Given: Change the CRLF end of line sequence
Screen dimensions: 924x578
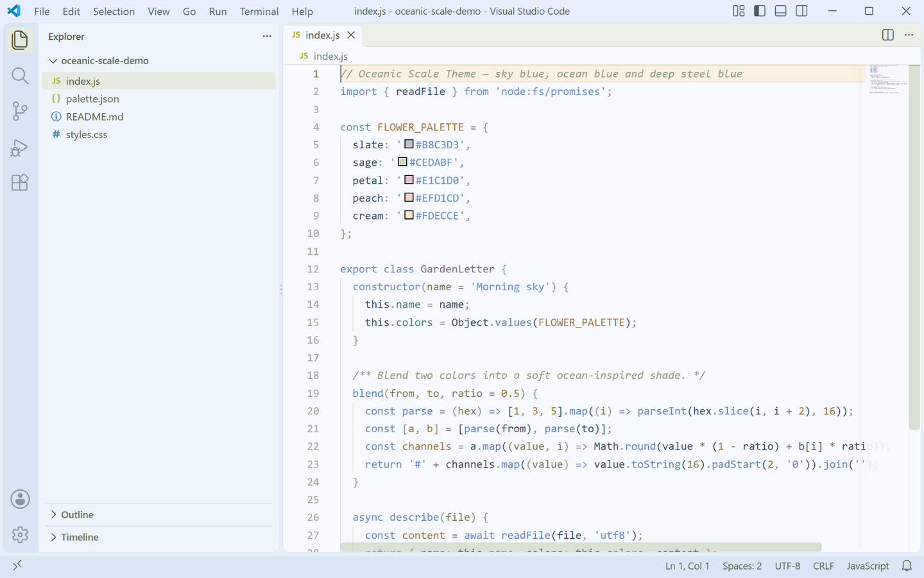Looking at the screenshot, I should pos(823,566).
